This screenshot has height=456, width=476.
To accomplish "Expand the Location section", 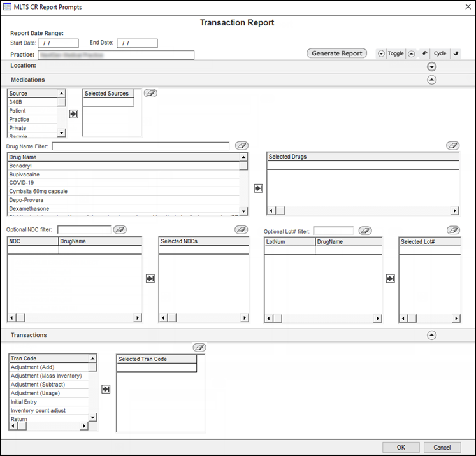I will tap(431, 66).
